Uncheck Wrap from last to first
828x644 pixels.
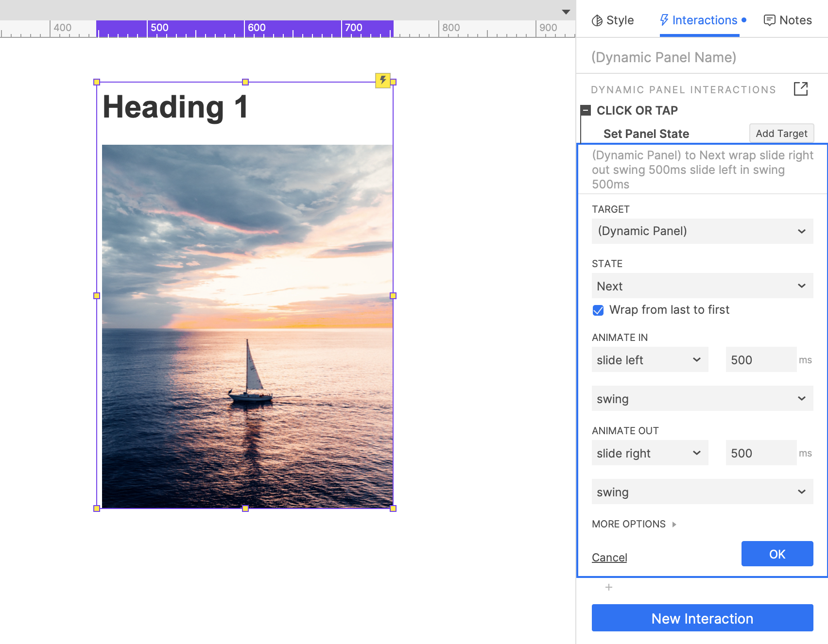pos(598,310)
